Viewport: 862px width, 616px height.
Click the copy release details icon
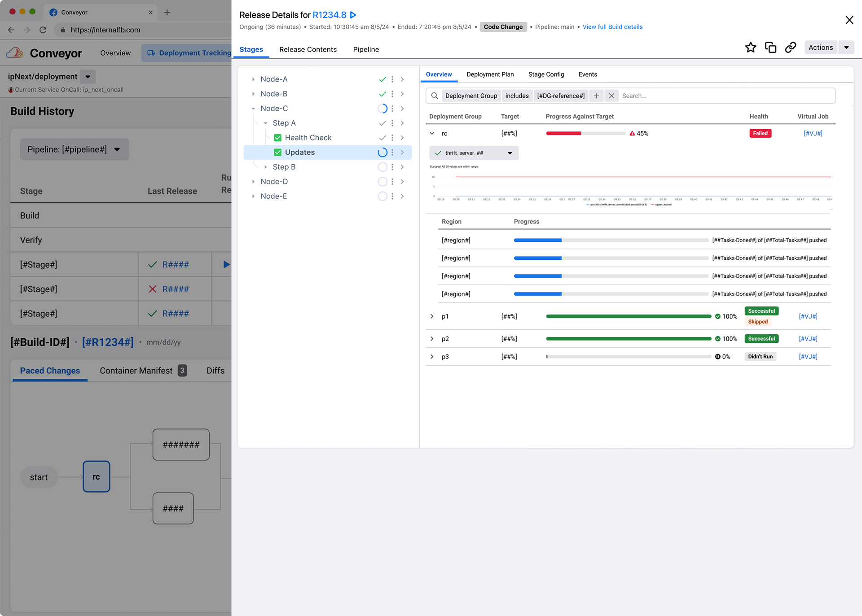pos(771,48)
